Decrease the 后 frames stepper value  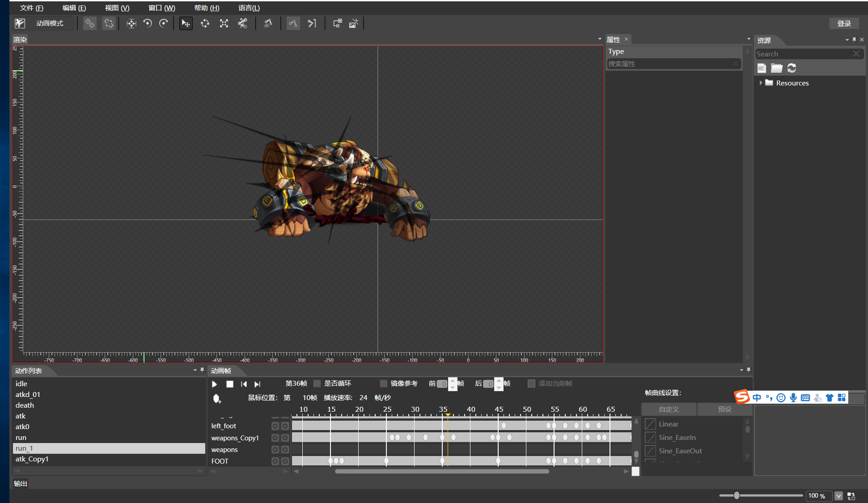pos(499,387)
